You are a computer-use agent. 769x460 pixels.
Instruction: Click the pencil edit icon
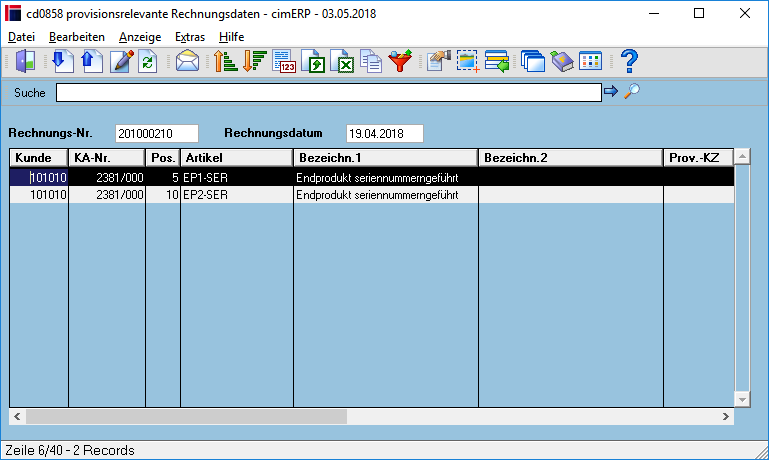pos(122,61)
